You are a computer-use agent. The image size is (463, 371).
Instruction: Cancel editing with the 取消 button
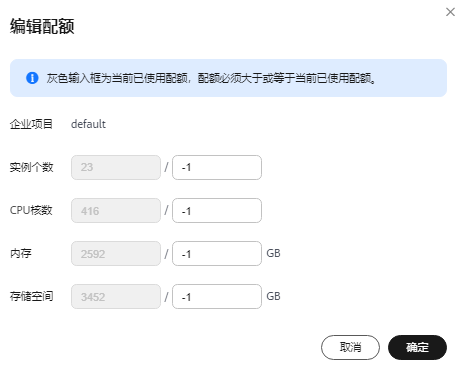tap(350, 347)
